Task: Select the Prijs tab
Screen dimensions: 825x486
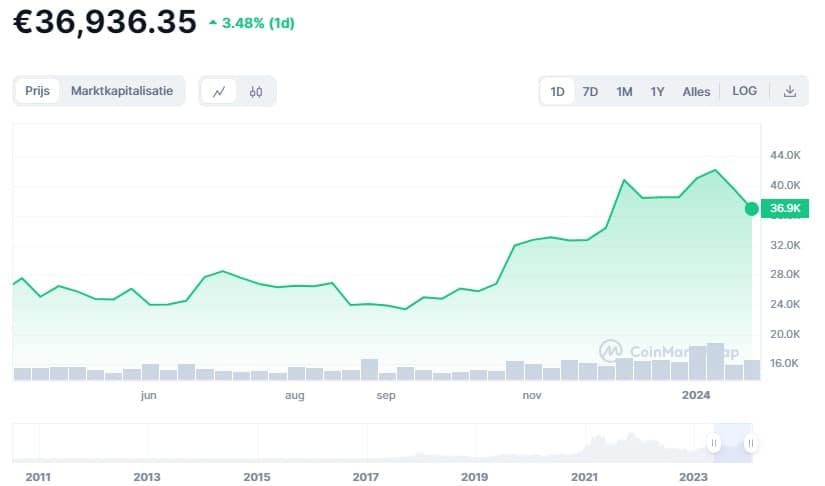Action: click(x=37, y=91)
